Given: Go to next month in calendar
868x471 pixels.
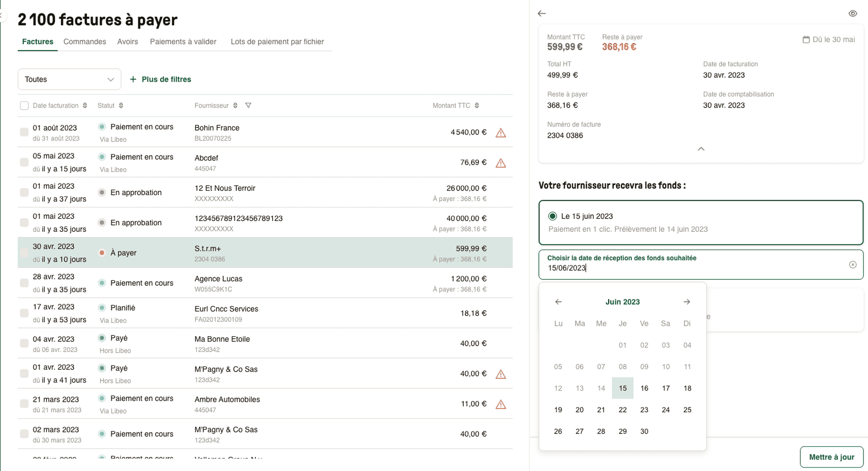Looking at the screenshot, I should point(687,302).
